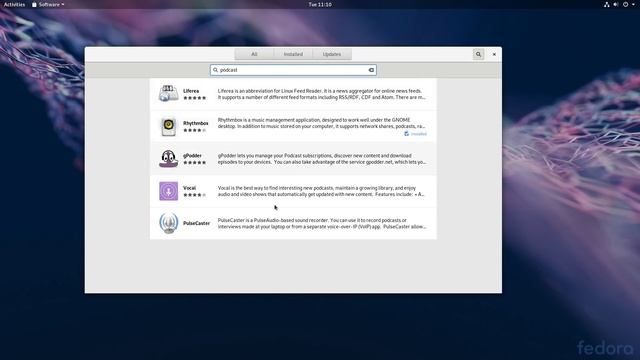Select the Rhythmbox name text
This screenshot has width=640, height=360.
coord(196,123)
